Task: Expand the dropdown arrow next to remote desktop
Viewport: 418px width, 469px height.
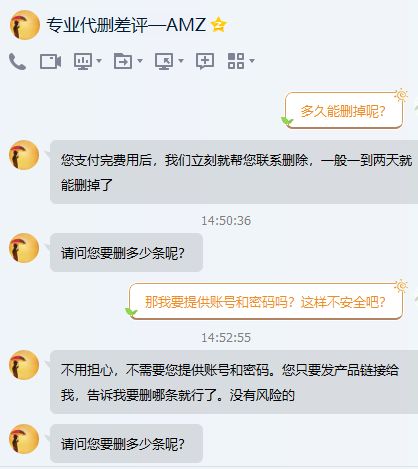Action: point(181,61)
